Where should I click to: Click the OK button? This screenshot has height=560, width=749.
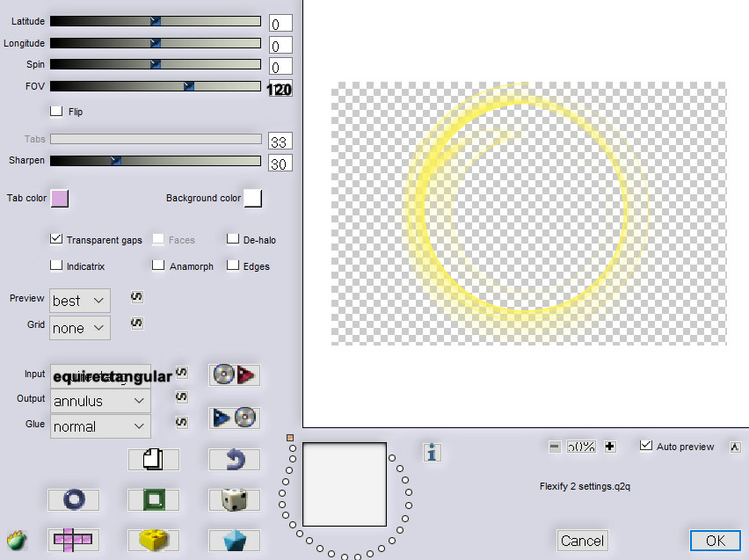click(715, 541)
